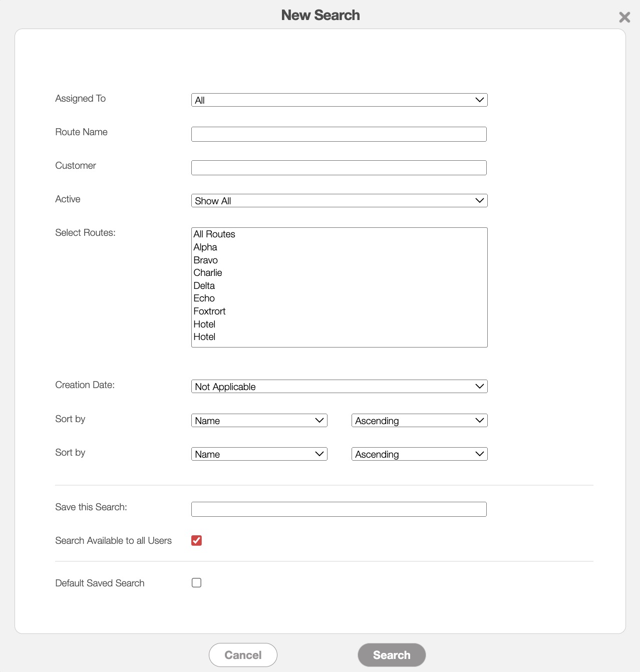Click the Save this Search text field
The image size is (640, 672).
[x=339, y=509]
